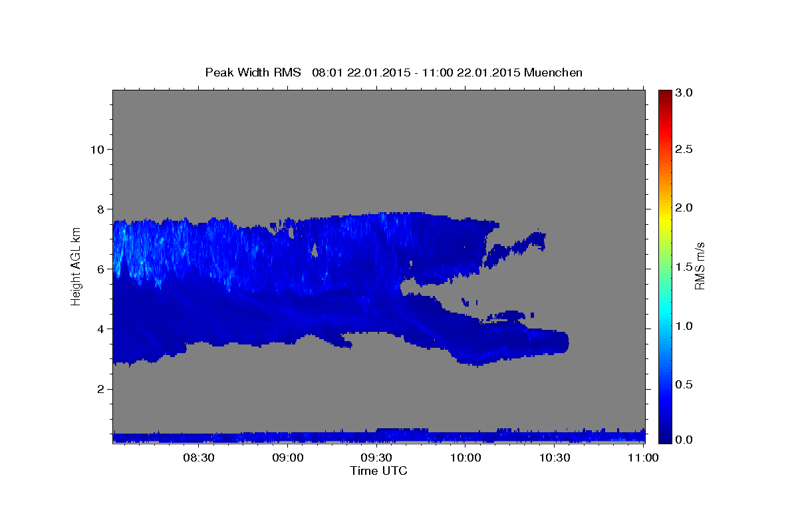Click the '09:30' time tick label
This screenshot has width=798, height=532.
pos(377,458)
